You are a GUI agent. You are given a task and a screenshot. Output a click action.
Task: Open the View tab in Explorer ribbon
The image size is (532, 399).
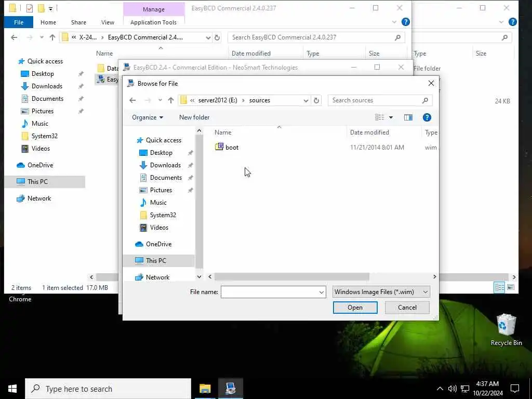(x=108, y=22)
